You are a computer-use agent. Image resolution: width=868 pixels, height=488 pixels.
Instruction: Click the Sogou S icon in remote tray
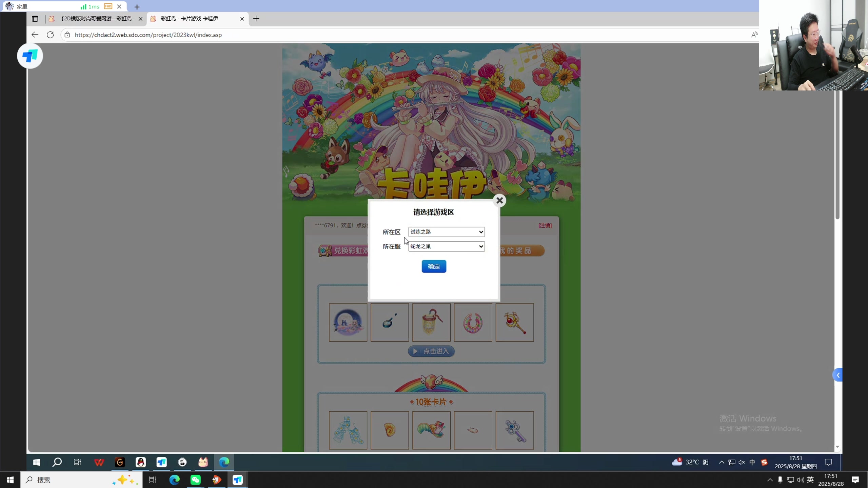pyautogui.click(x=764, y=462)
